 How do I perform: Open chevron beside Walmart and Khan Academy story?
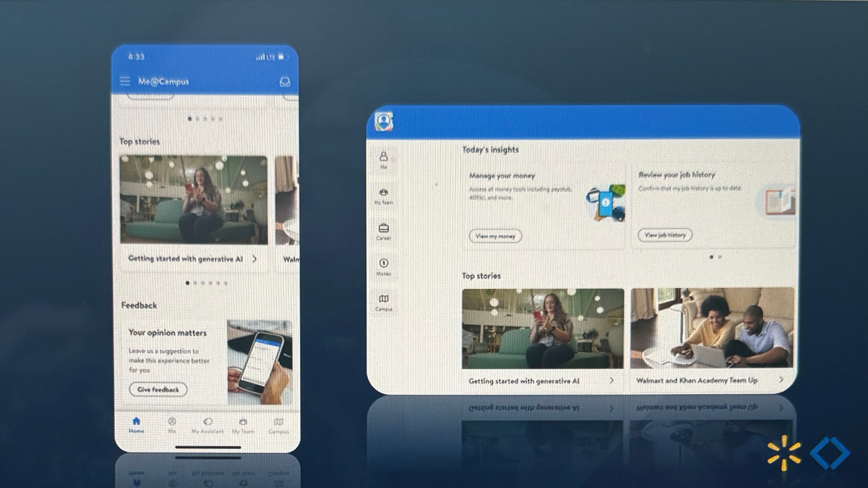pyautogui.click(x=781, y=380)
